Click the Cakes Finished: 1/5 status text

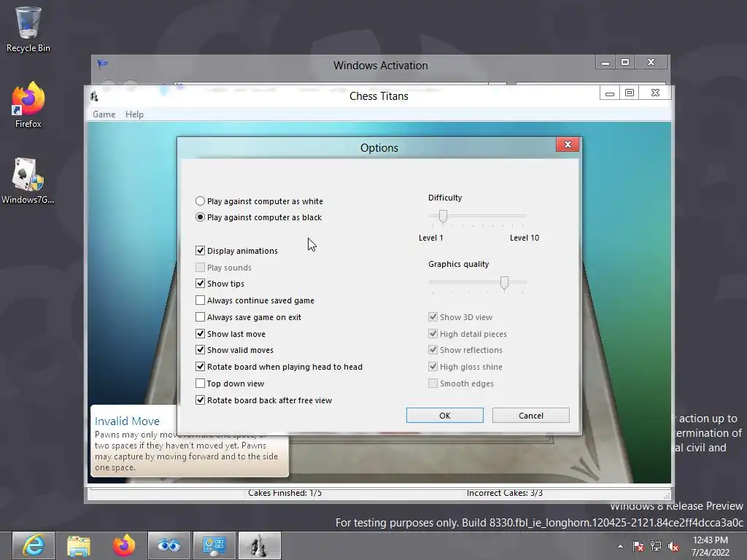pos(285,493)
